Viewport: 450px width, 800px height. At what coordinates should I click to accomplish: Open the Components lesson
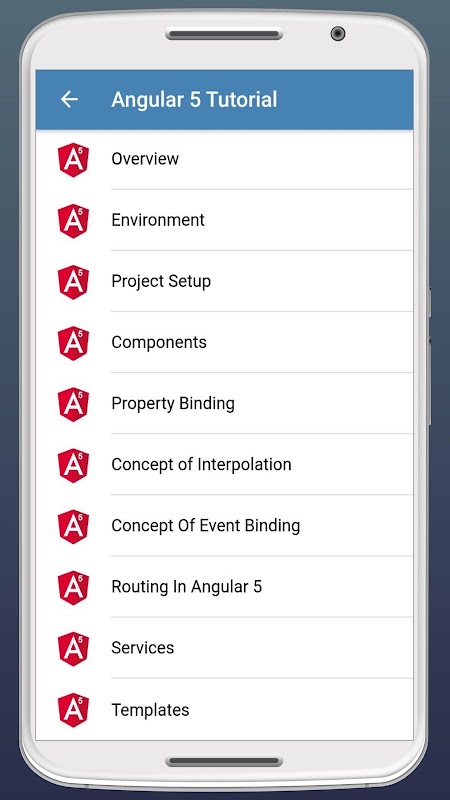[x=224, y=342]
